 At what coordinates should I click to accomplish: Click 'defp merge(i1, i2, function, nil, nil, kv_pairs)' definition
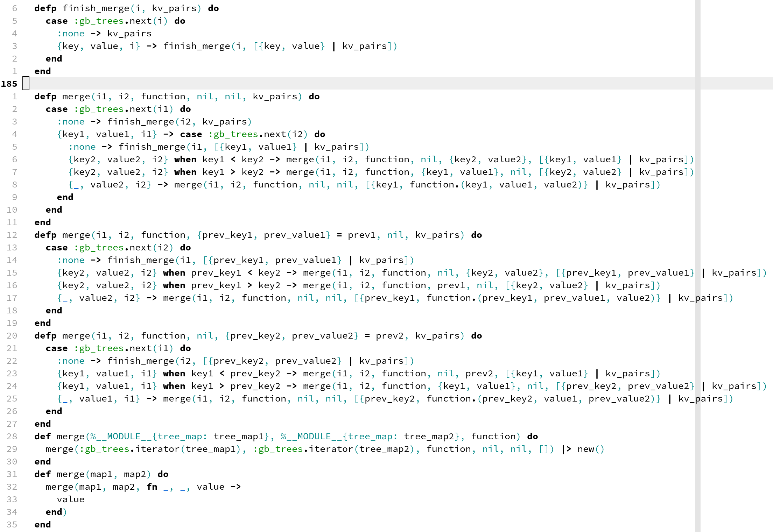pyautogui.click(x=168, y=97)
